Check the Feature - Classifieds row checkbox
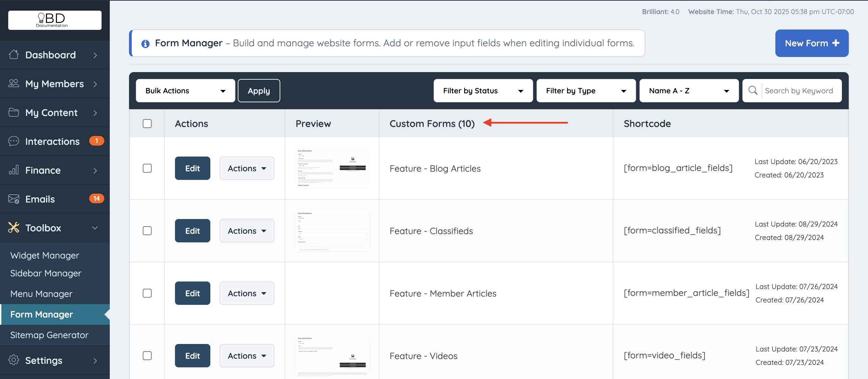The image size is (868, 379). [x=147, y=231]
